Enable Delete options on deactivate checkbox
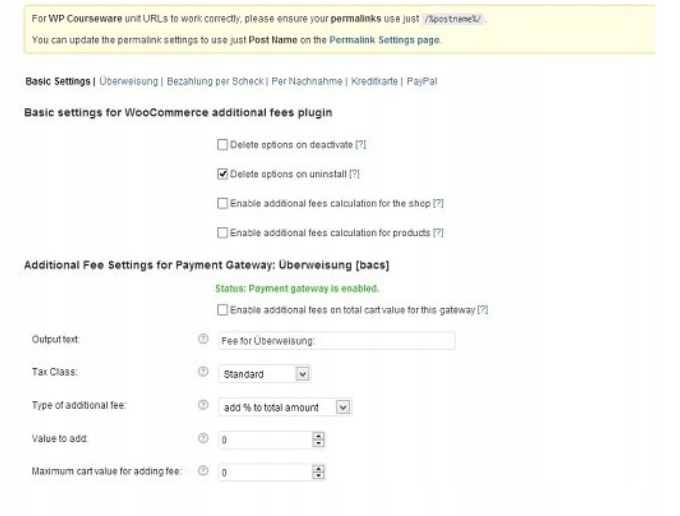 click(x=223, y=145)
